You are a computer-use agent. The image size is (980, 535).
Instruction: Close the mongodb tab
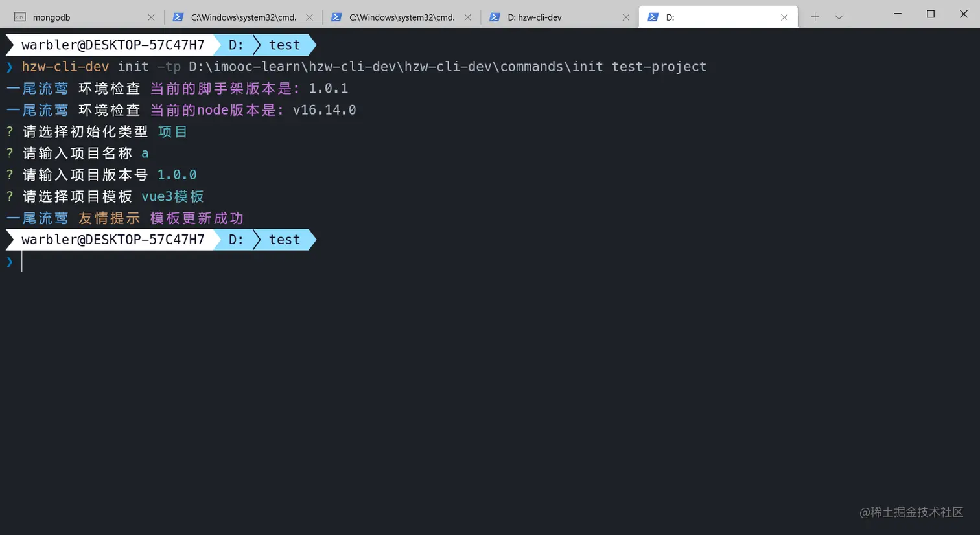pos(151,17)
